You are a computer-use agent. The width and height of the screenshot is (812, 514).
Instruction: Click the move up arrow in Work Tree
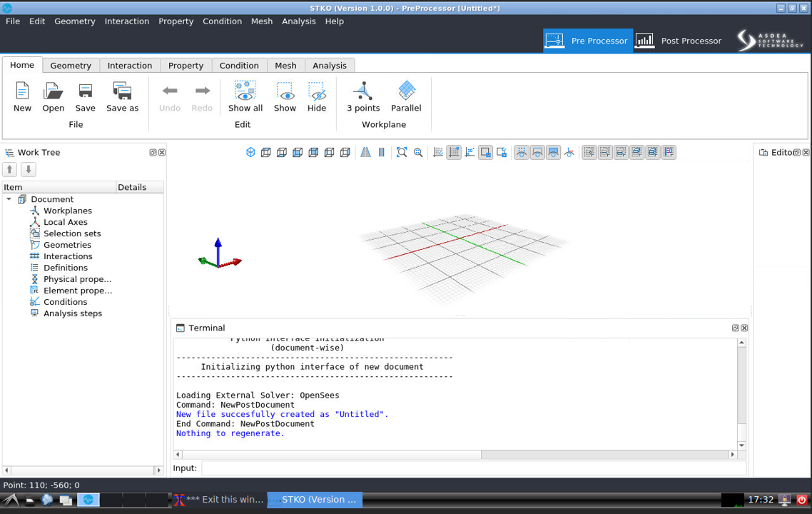10,169
